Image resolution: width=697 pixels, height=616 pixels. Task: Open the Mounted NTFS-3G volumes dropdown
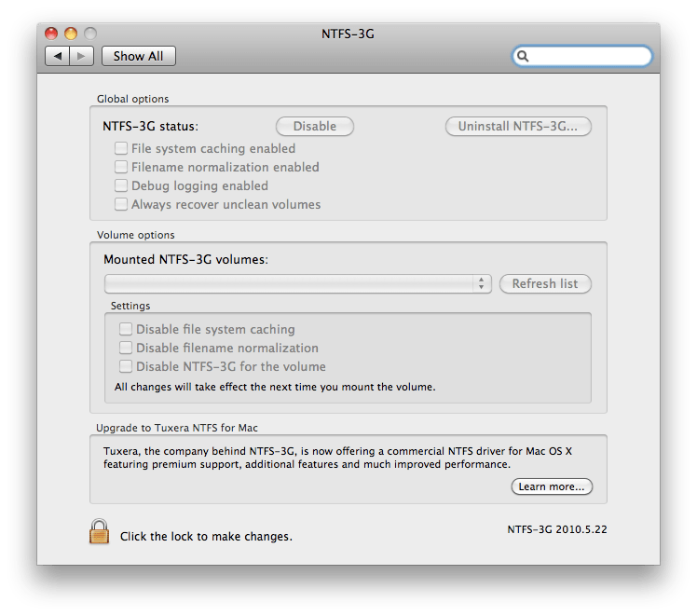(298, 283)
